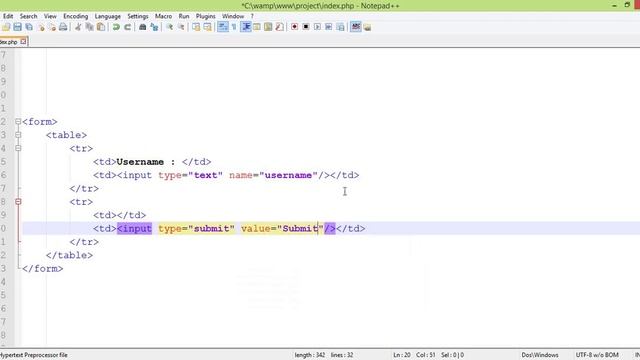Start macro recording with the red dot icon
Image resolution: width=640 pixels, height=360 pixels.
click(x=294, y=27)
